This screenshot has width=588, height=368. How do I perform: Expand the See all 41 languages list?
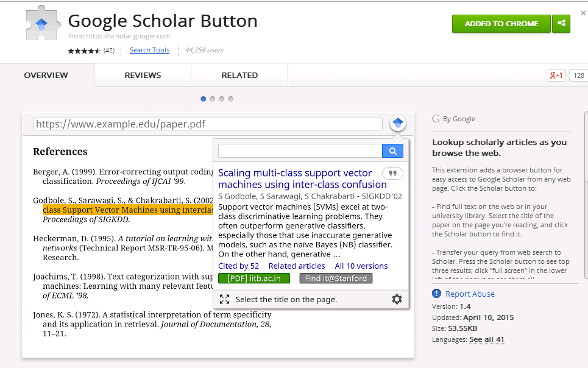pos(486,339)
